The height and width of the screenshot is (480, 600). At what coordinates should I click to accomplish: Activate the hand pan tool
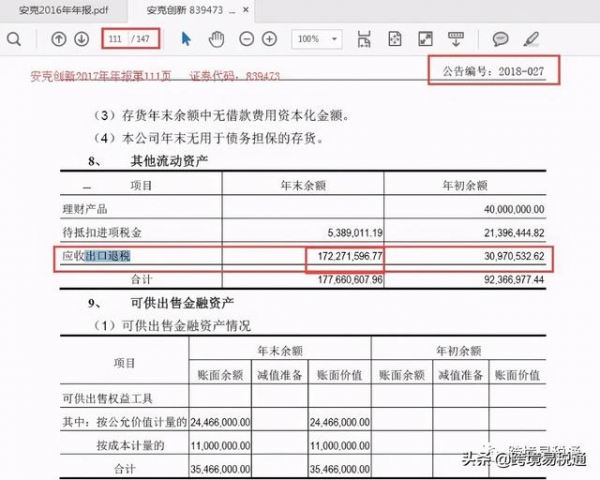coord(216,39)
